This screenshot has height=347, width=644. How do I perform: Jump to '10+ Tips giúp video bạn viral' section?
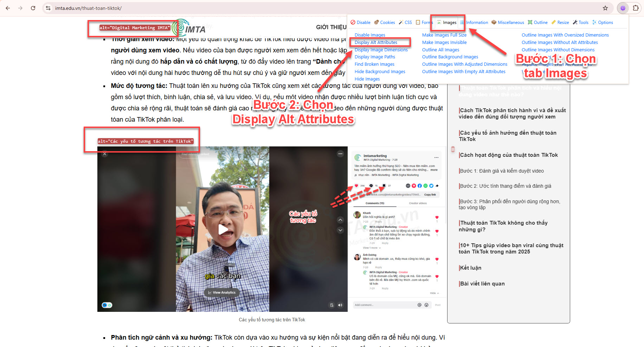[511, 249]
